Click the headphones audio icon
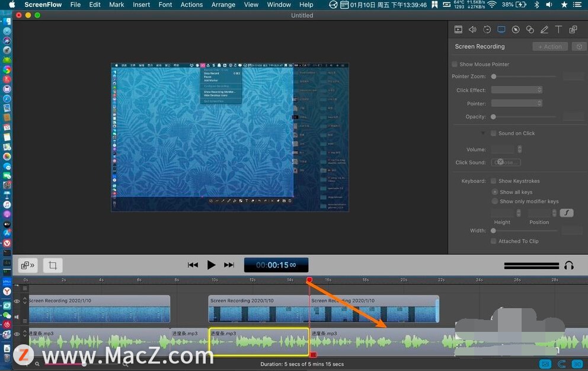 point(569,266)
